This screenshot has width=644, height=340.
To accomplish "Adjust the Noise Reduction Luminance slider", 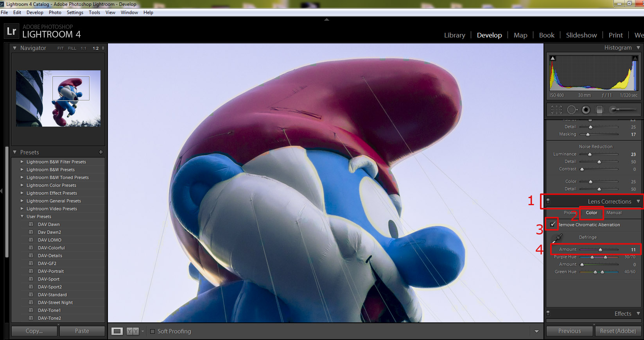I will [x=590, y=154].
